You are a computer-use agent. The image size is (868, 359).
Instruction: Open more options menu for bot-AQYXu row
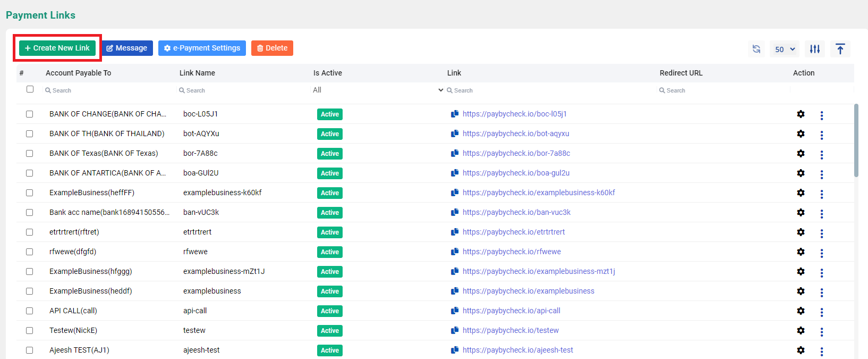coord(822,135)
